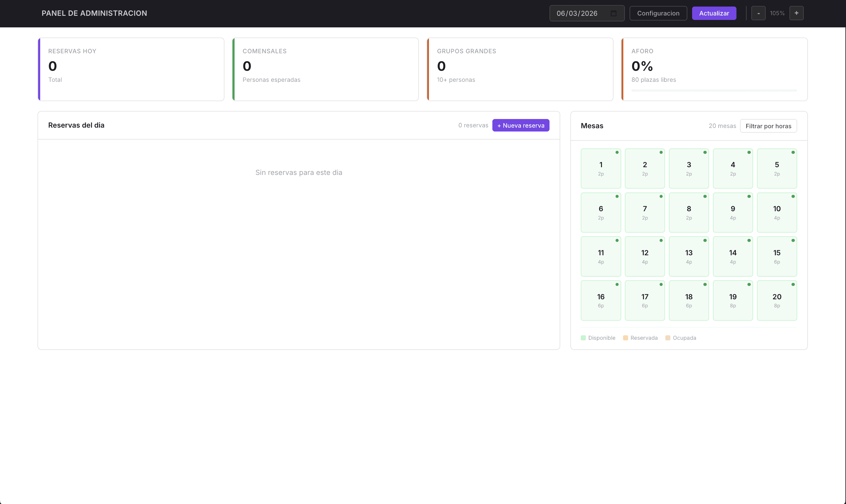Open Configuracion settings
The image size is (846, 504).
point(658,13)
